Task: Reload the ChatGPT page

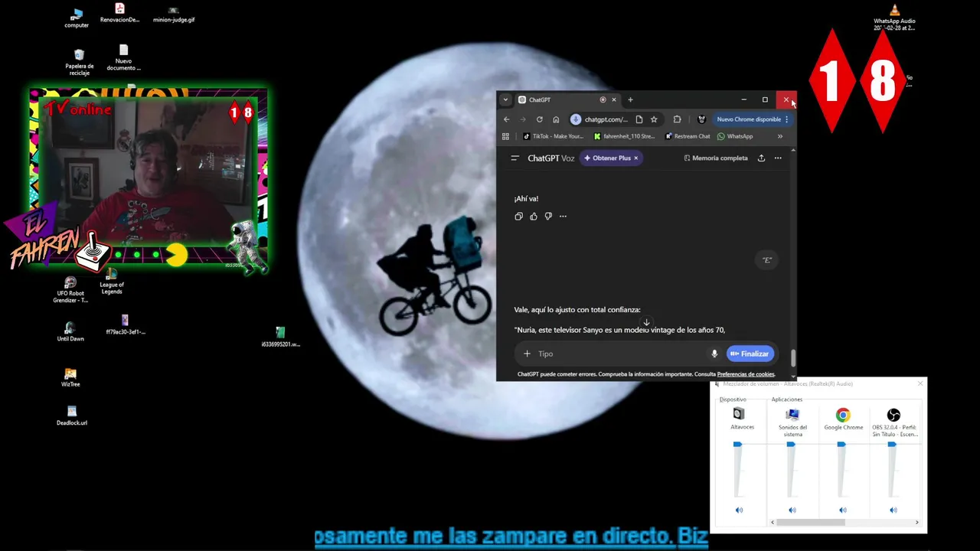Action: point(539,119)
